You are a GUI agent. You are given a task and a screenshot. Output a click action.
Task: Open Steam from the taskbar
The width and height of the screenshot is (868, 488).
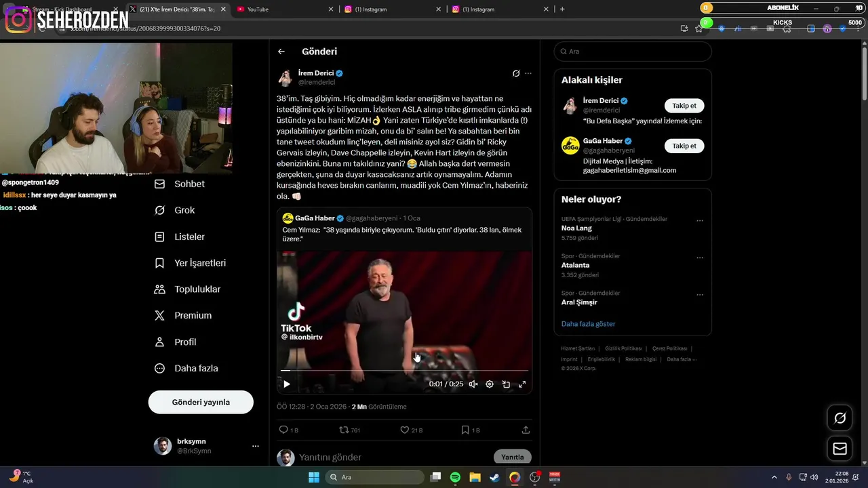494,477
